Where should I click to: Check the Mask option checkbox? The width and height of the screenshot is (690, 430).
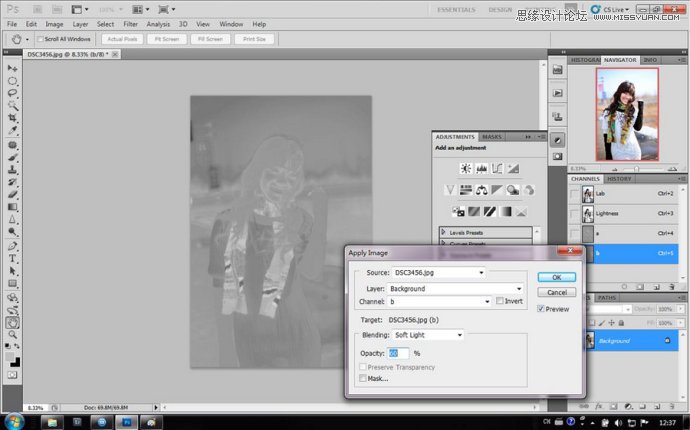[362, 379]
